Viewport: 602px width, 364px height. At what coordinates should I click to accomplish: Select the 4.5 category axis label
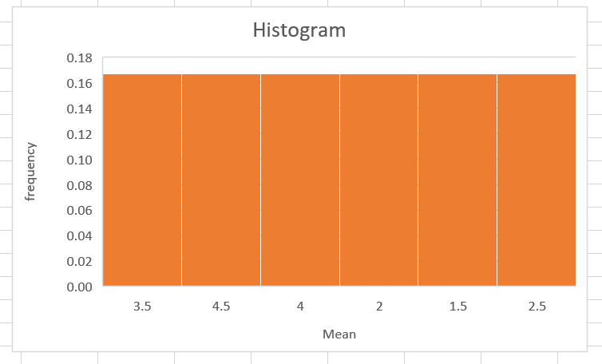tap(221, 306)
